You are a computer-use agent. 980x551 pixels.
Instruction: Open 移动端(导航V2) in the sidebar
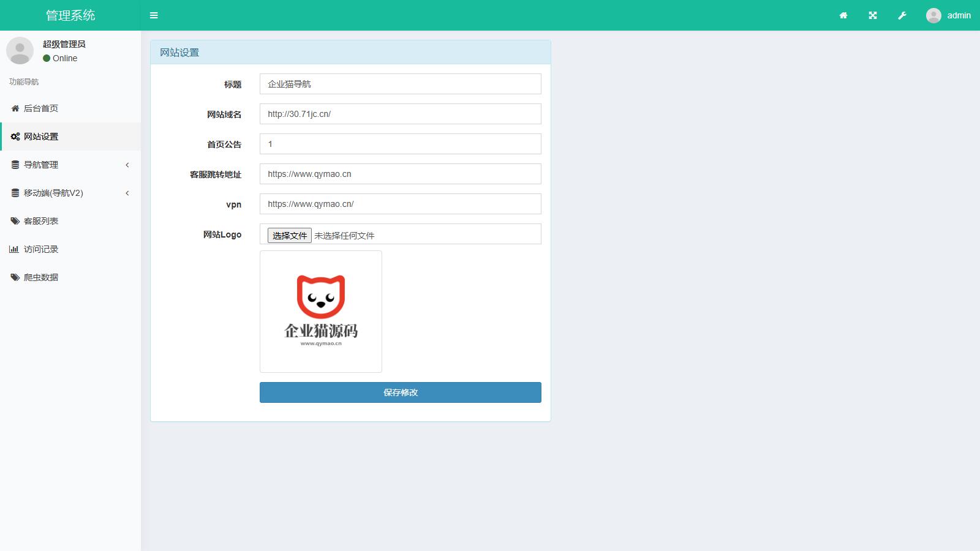70,193
